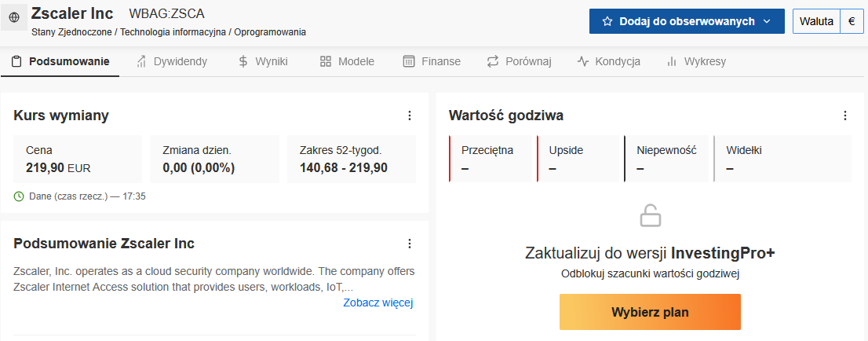Click the bars icon on Wykresy tab
Image resolution: width=868 pixels, height=341 pixels.
pyautogui.click(x=672, y=61)
